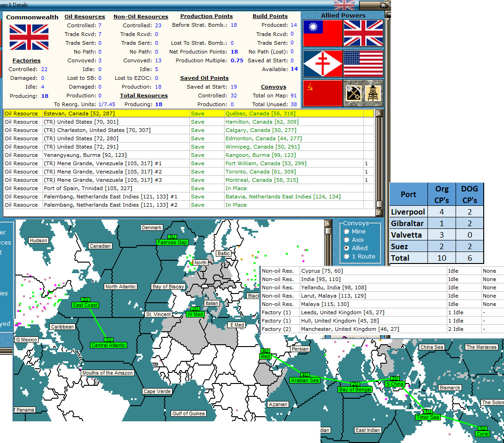This screenshot has width=504, height=443.
Task: Select the Free France flag with red cross
Action: (x=322, y=64)
